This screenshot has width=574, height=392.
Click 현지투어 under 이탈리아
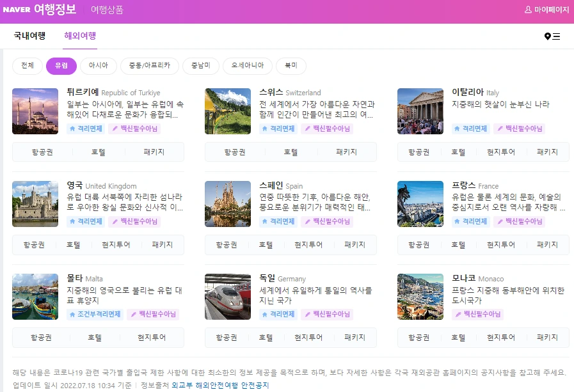[x=501, y=152]
